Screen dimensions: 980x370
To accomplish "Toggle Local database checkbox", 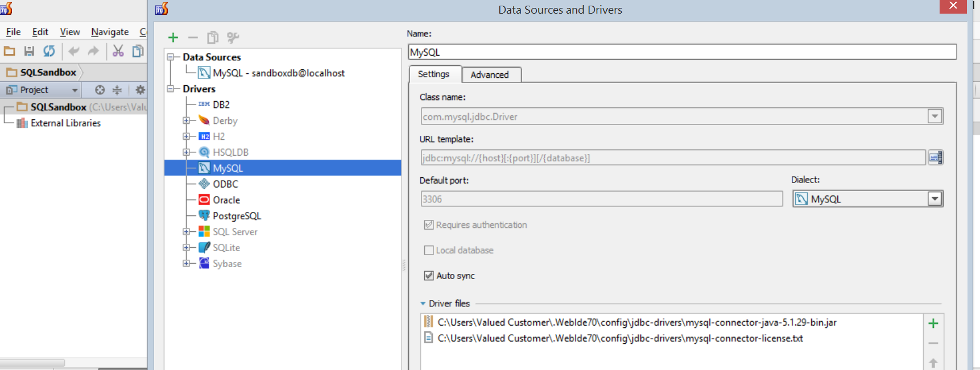I will (429, 250).
